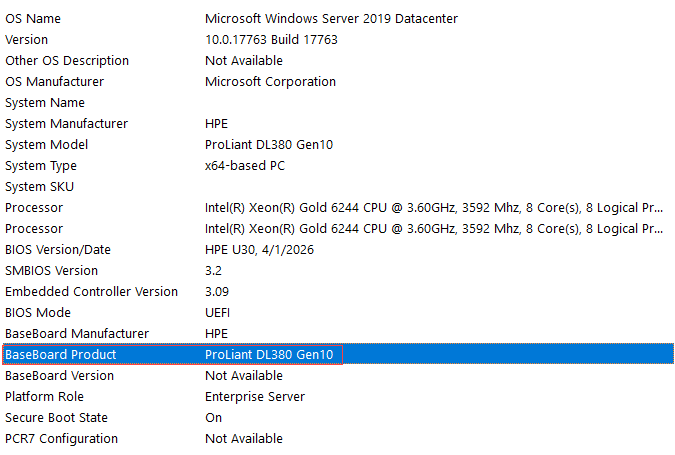Click the 3.09 controller version value
Viewport: 675px width, 455px height.
pyautogui.click(x=217, y=292)
